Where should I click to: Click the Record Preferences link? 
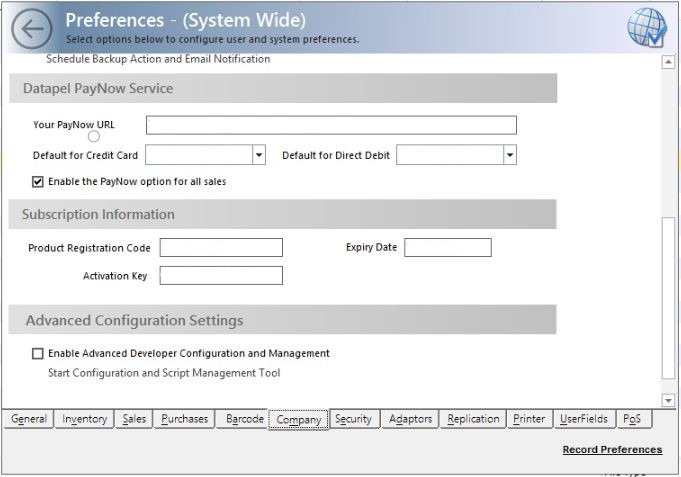click(612, 450)
